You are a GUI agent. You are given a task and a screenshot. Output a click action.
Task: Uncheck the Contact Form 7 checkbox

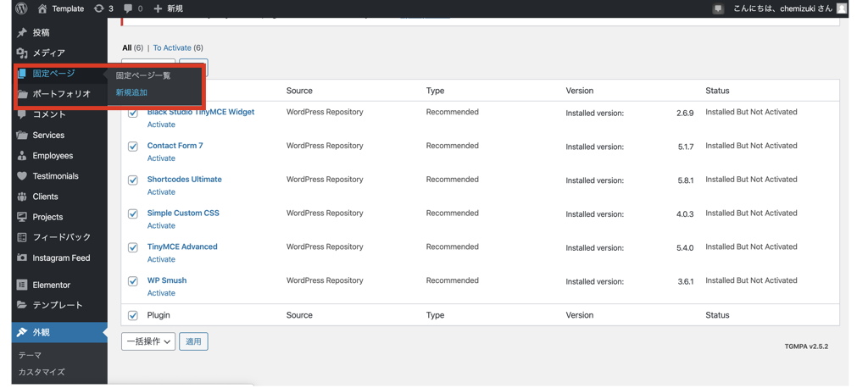[x=132, y=147]
